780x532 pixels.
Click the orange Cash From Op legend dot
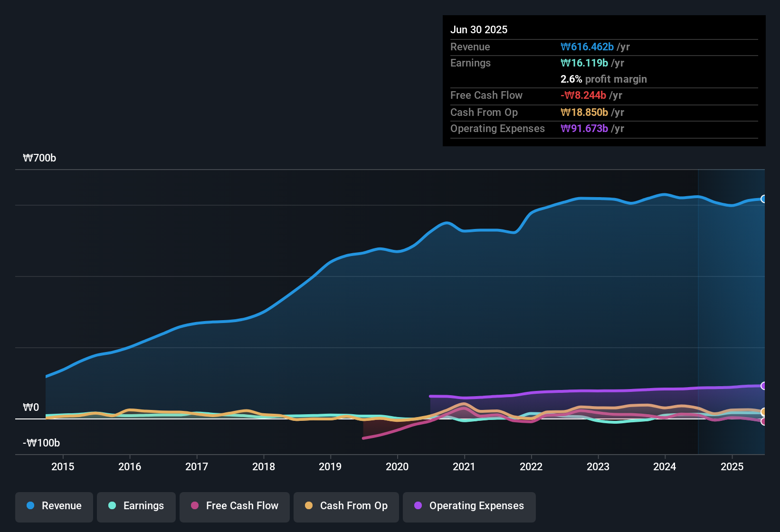tap(309, 506)
